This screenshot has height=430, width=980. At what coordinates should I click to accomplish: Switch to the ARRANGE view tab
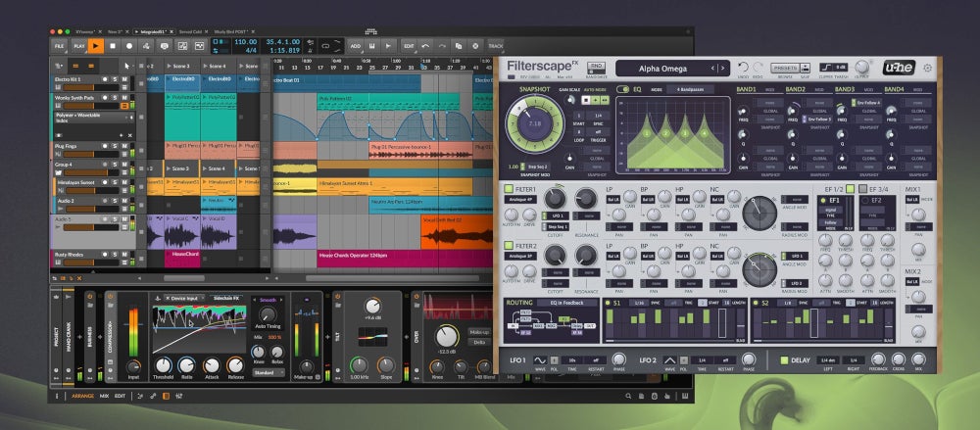pyautogui.click(x=82, y=396)
